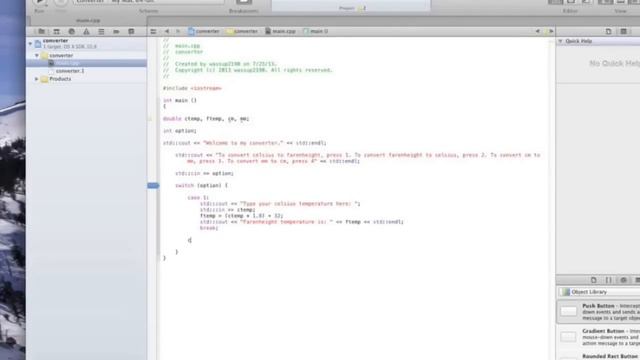
Task: Collapse the Quick Help section
Action: 560,41
